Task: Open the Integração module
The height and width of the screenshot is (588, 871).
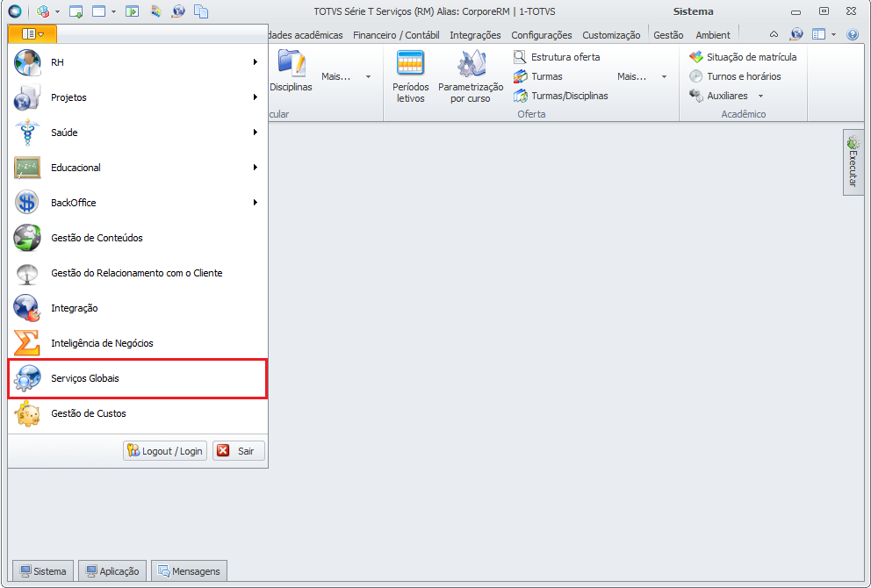Action: (138, 308)
